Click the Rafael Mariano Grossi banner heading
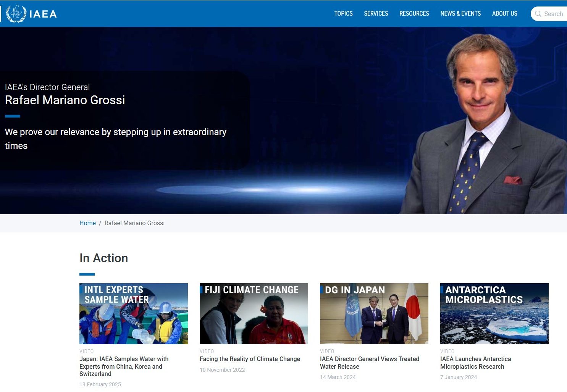Screen dimensions: 567x392 [65, 100]
